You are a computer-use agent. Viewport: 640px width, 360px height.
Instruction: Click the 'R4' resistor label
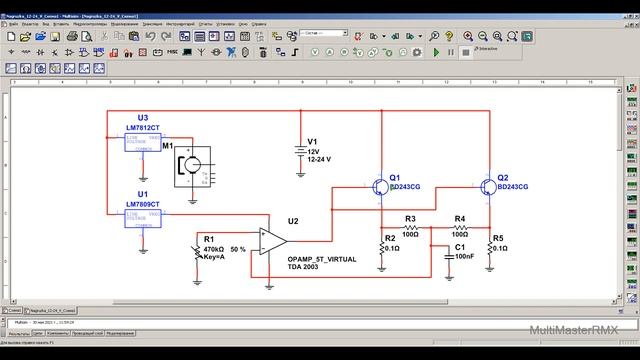(x=460, y=219)
